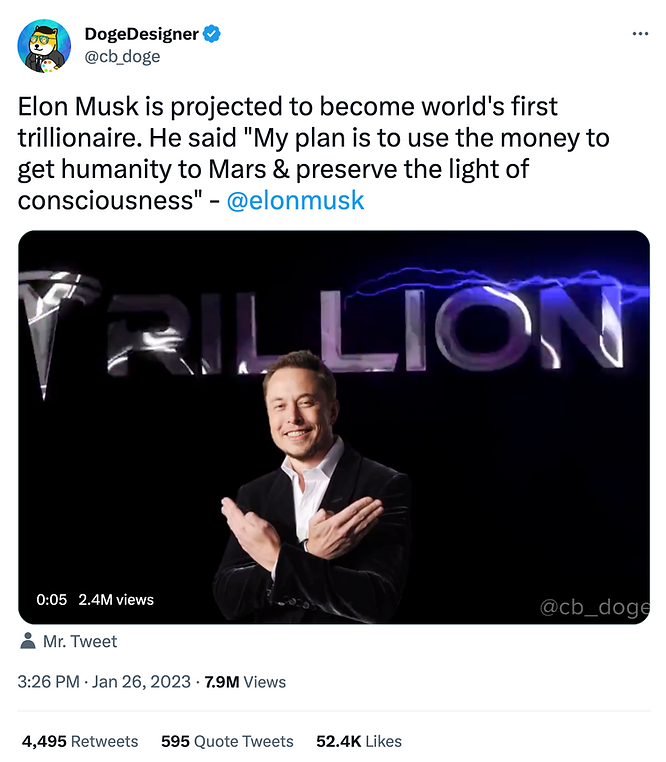Click the person icon beside Mr. Tweet
This screenshot has width=666, height=762.
click(x=28, y=641)
